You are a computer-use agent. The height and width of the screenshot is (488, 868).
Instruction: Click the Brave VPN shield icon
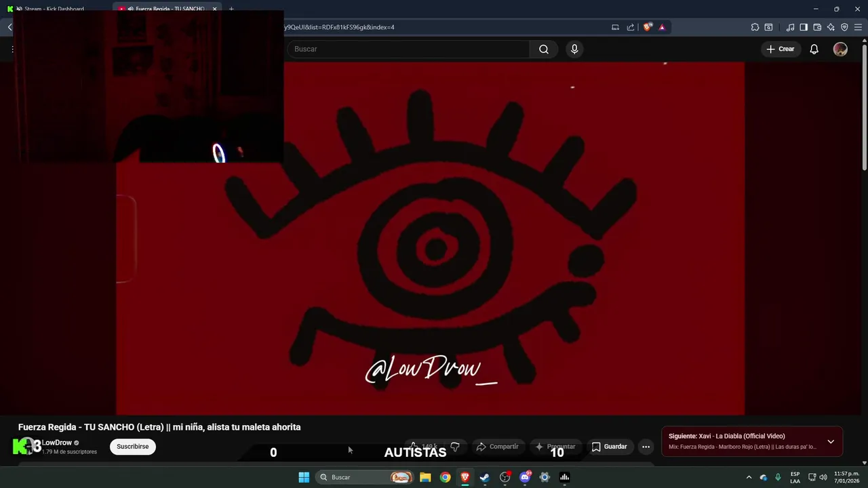(844, 27)
